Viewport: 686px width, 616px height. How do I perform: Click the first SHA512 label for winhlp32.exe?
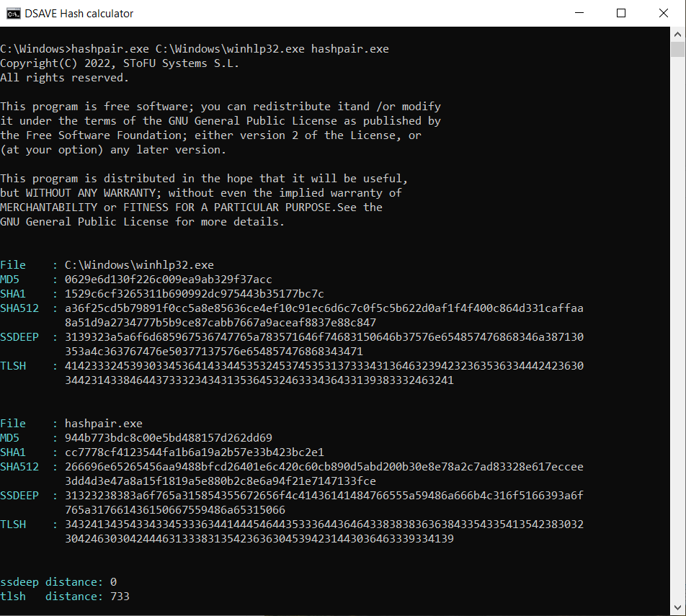point(19,308)
